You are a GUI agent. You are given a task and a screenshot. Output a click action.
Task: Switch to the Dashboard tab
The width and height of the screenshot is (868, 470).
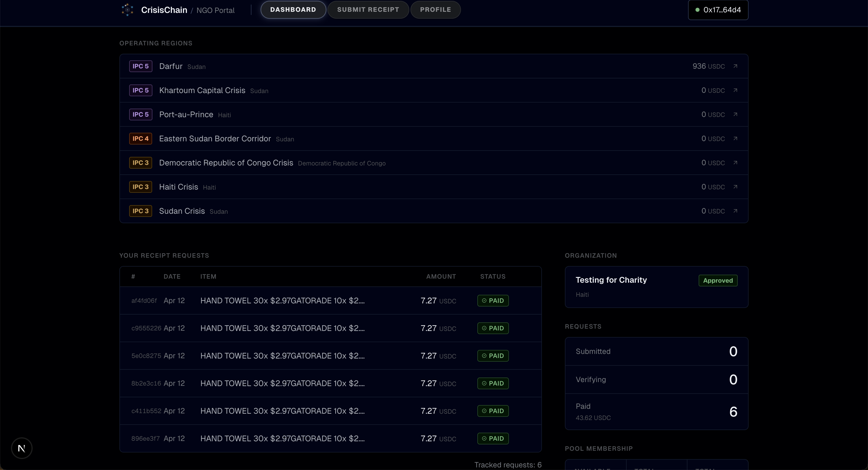pyautogui.click(x=293, y=10)
